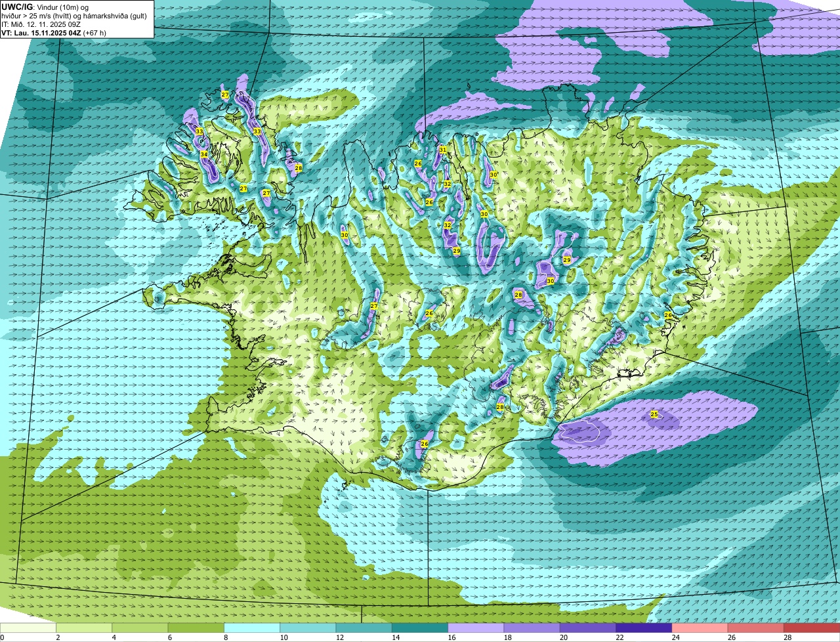
Task: Pick the 16–18 m/s light lavender legend swatch
Action: pos(476,628)
